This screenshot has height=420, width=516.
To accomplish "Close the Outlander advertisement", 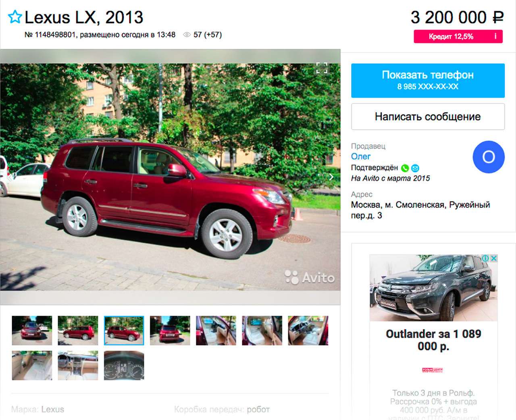I will pyautogui.click(x=493, y=258).
